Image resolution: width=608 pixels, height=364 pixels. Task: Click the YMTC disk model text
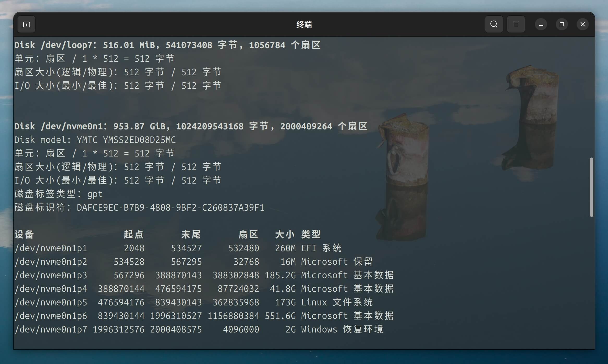[x=126, y=140]
